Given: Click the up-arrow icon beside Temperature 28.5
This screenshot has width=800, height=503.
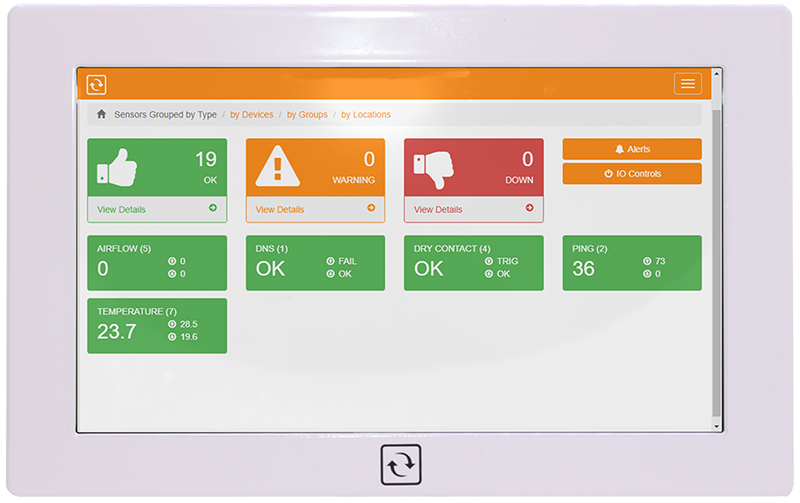Looking at the screenshot, I should click(x=172, y=324).
